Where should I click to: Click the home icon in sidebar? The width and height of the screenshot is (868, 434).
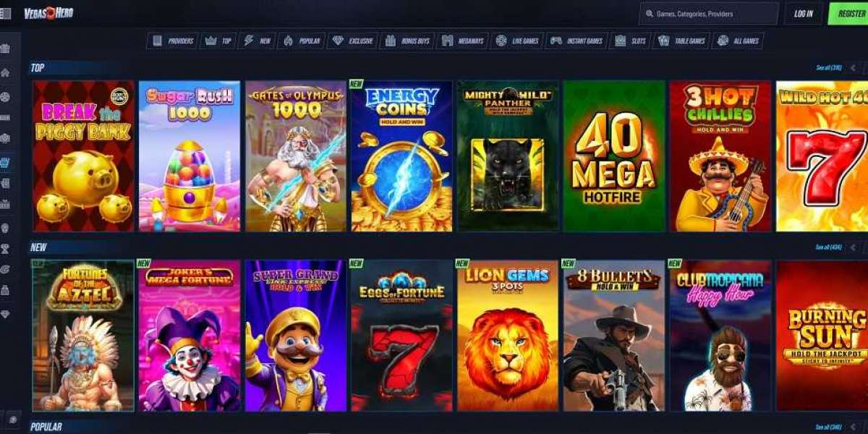6,72
